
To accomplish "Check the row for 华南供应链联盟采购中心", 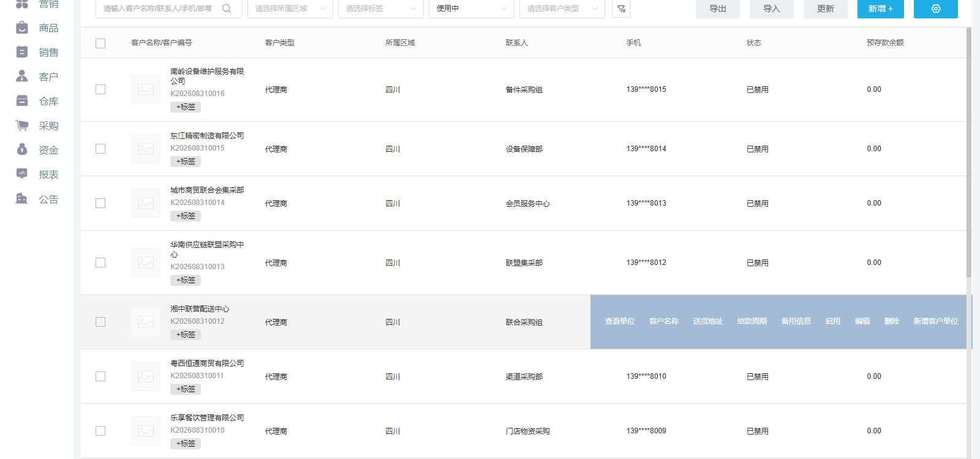I will point(100,263).
